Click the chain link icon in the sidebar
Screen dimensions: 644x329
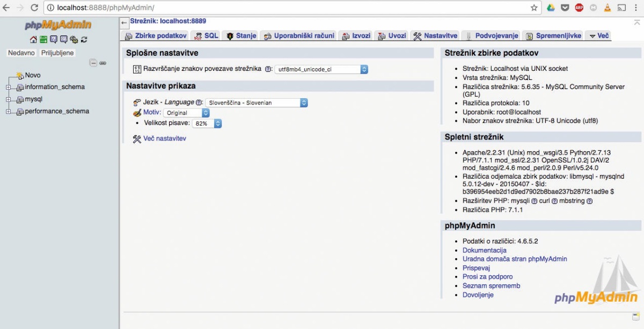pyautogui.click(x=103, y=63)
